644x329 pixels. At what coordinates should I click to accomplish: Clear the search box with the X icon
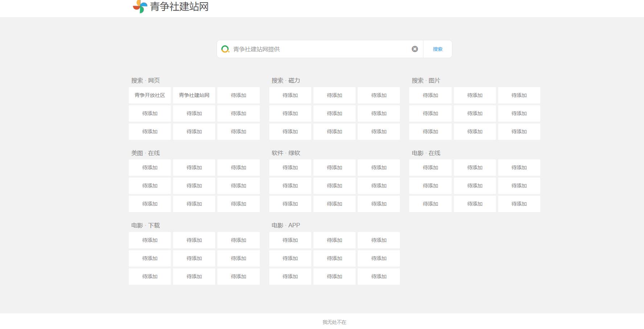pos(415,49)
